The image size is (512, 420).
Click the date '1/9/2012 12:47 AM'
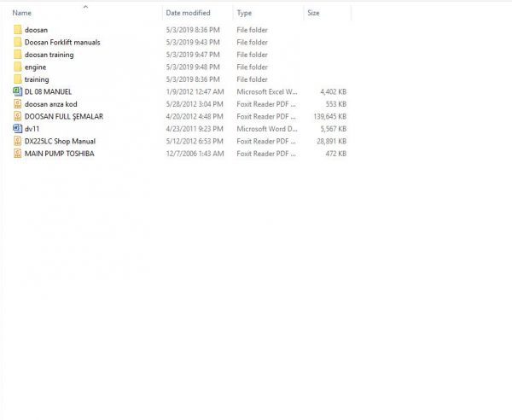point(195,92)
